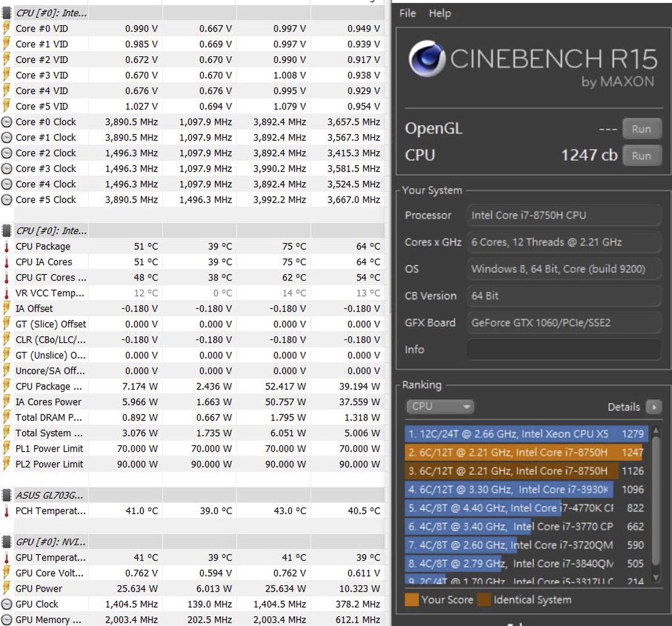
Task: Select the Total System Power row label
Action: click(x=49, y=433)
